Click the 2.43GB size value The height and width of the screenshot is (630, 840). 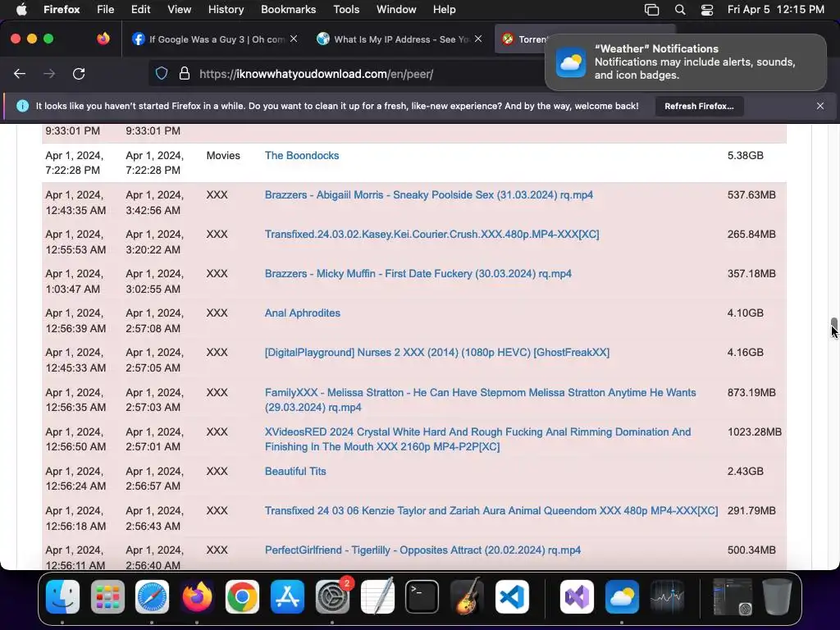coord(745,472)
